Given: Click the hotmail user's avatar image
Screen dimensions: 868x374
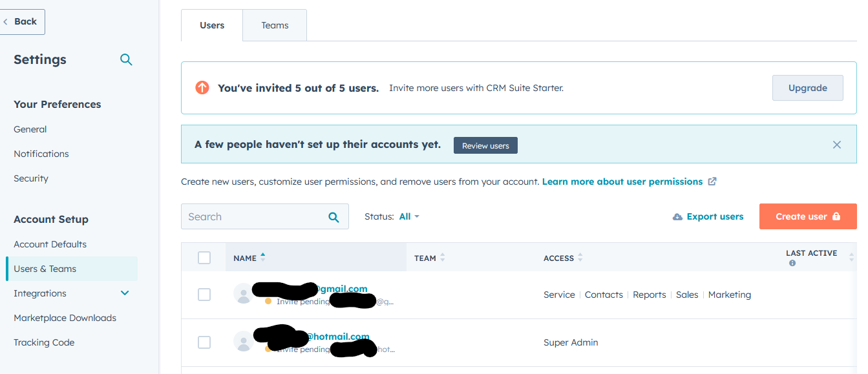Looking at the screenshot, I should pyautogui.click(x=242, y=342).
